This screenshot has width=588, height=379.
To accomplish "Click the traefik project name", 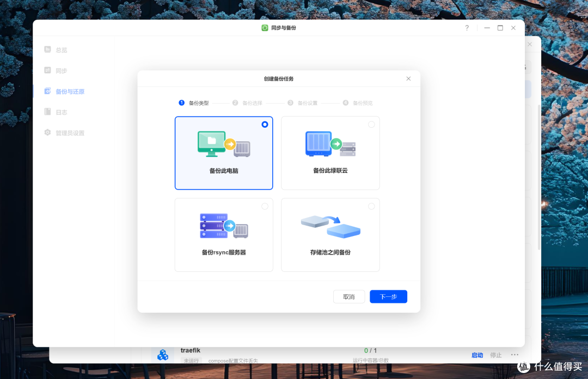I will [191, 350].
